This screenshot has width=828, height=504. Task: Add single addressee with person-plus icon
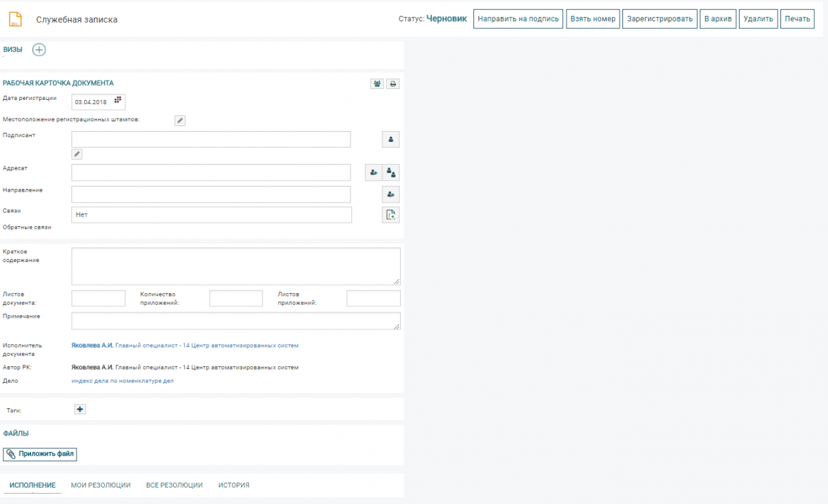tap(374, 172)
